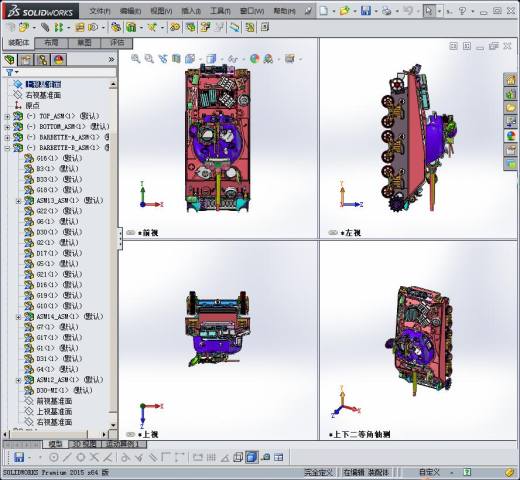
Task: Open the ConfigurationManager tab icon
Action: click(43, 60)
